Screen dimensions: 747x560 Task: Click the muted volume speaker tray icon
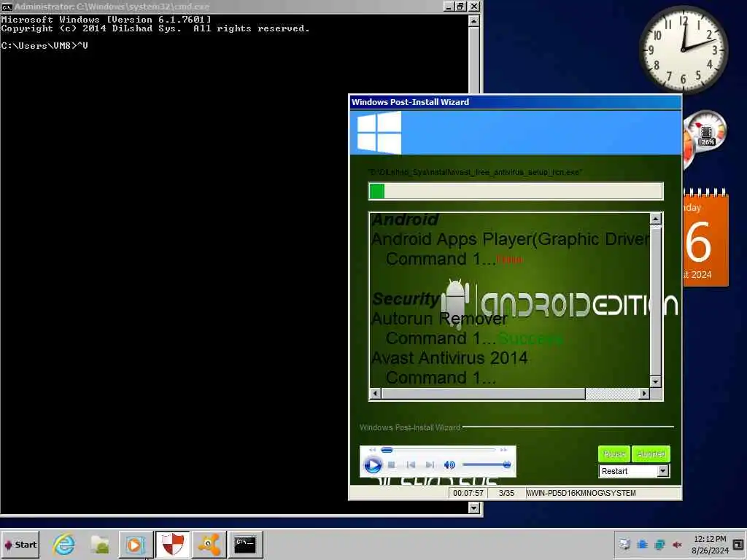click(677, 544)
